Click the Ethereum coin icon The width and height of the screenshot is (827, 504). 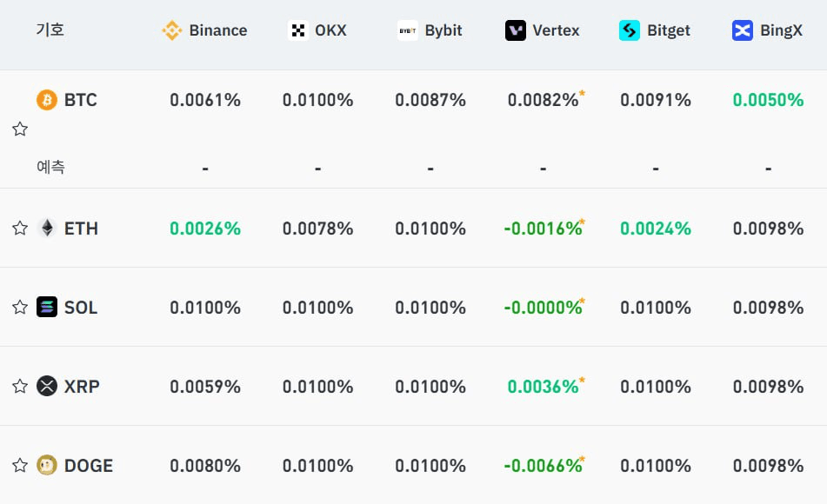47,229
